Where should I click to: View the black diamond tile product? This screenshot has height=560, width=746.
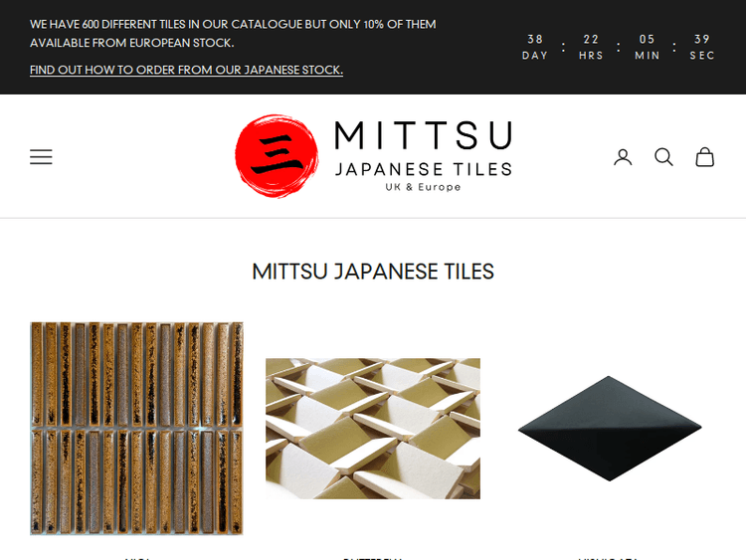[x=610, y=429]
